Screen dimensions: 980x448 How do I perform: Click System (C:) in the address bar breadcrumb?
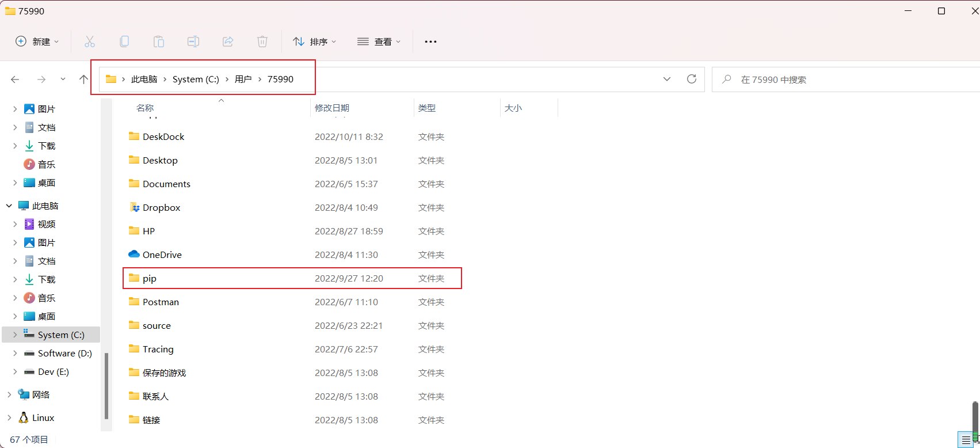pos(196,79)
